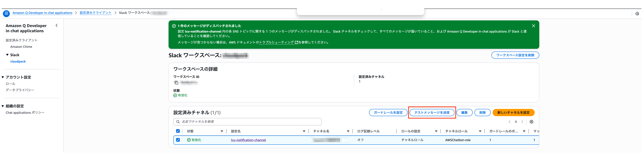Copy the workspace ID

click(x=176, y=83)
